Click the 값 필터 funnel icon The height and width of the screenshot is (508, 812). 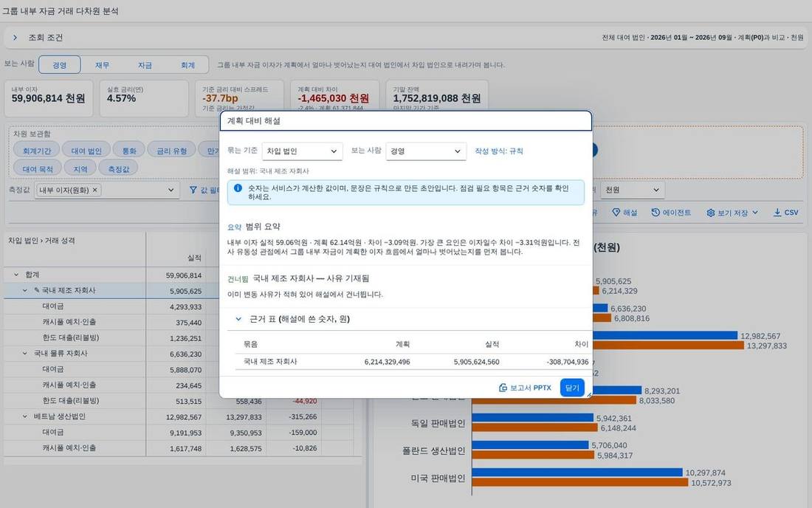coord(193,190)
